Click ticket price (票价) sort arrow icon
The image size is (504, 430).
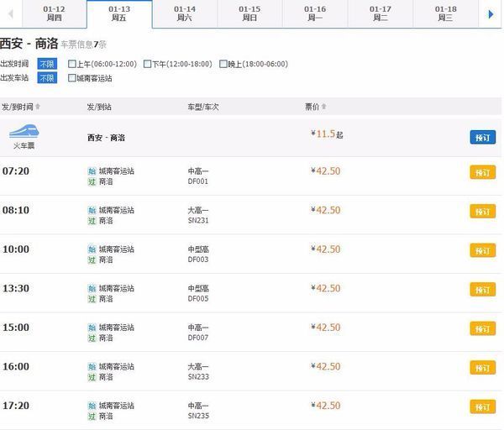click(x=324, y=107)
